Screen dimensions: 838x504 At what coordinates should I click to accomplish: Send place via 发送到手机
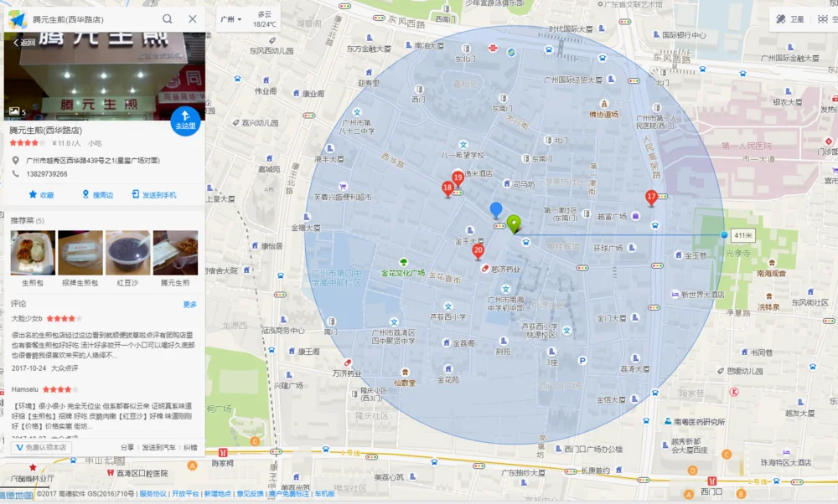[x=154, y=195]
